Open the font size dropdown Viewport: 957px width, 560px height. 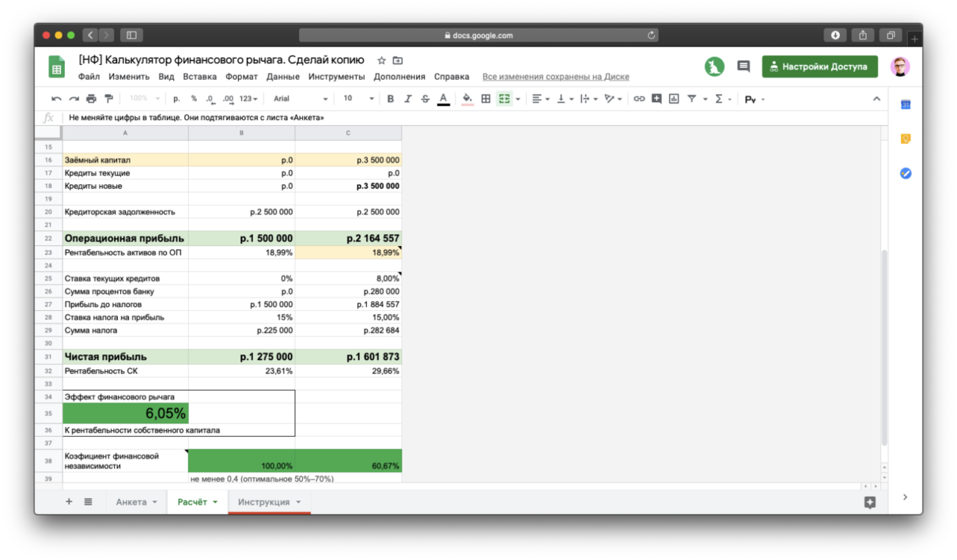coord(357,99)
